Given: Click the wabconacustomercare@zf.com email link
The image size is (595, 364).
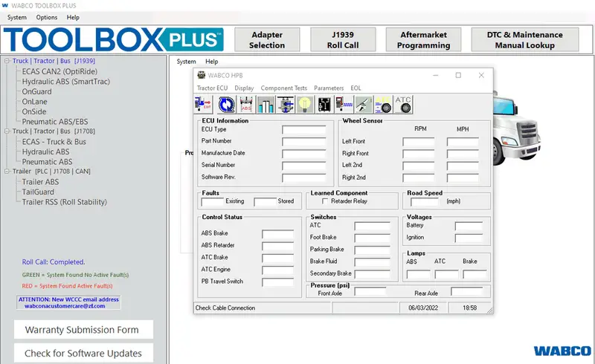Looking at the screenshot, I should pyautogui.click(x=65, y=306).
